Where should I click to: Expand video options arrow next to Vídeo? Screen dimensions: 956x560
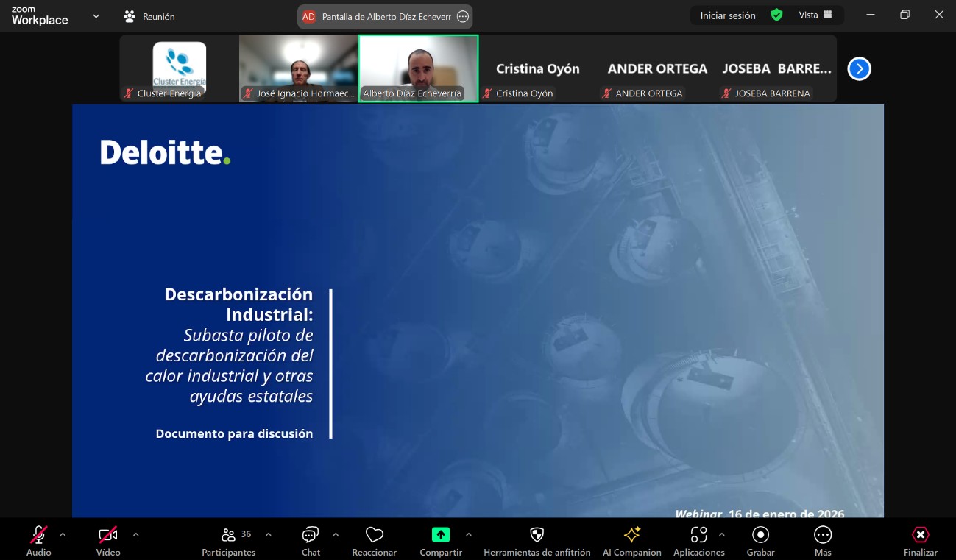(135, 534)
